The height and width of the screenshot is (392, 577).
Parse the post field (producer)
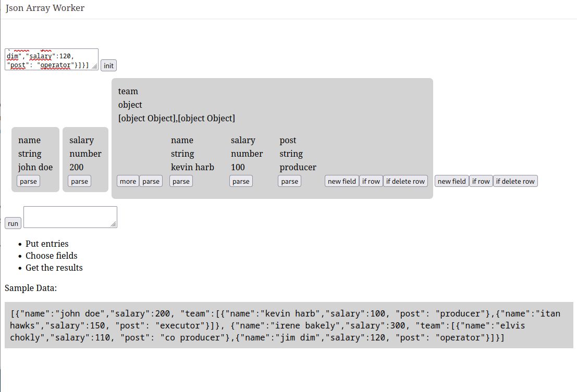[289, 181]
